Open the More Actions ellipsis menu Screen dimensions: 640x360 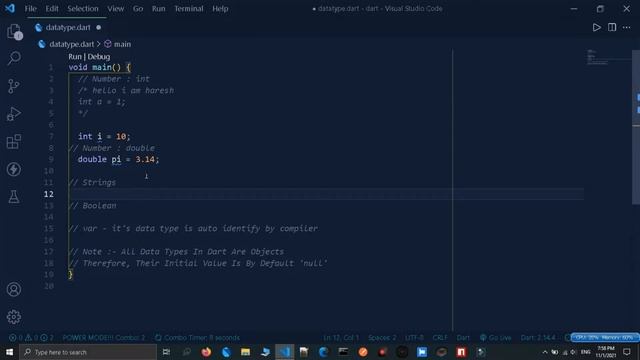pyautogui.click(x=627, y=27)
